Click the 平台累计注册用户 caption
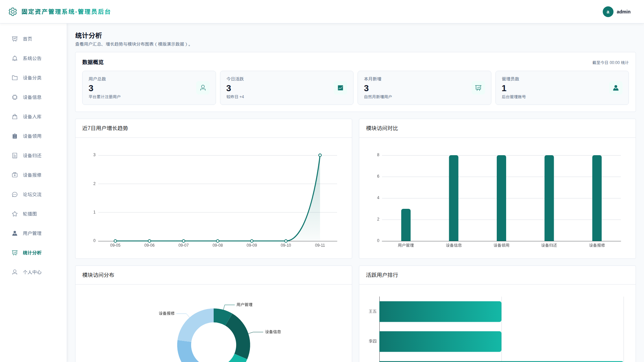 tap(105, 97)
